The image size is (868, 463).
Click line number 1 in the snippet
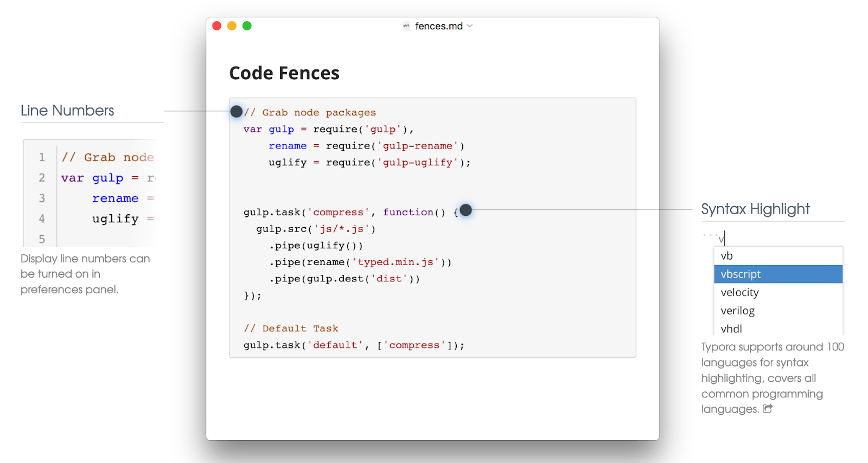point(42,157)
